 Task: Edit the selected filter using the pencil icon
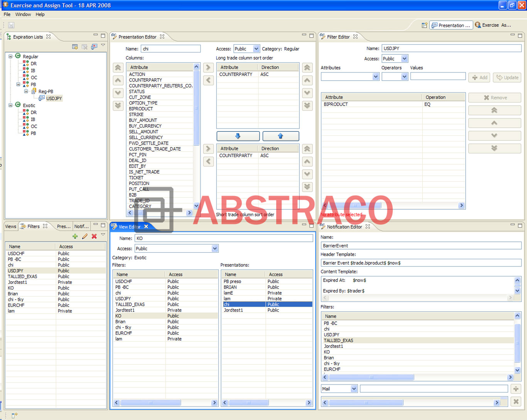pyautogui.click(x=84, y=236)
